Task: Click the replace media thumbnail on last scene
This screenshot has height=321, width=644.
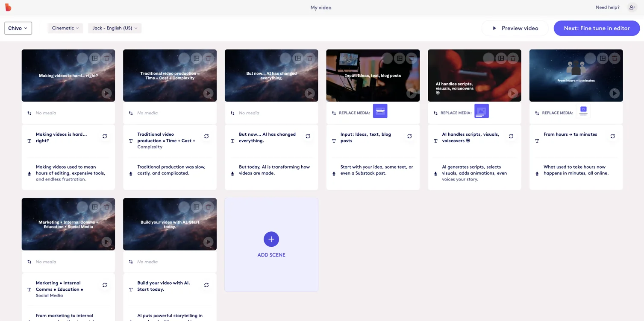Action: click(x=583, y=110)
